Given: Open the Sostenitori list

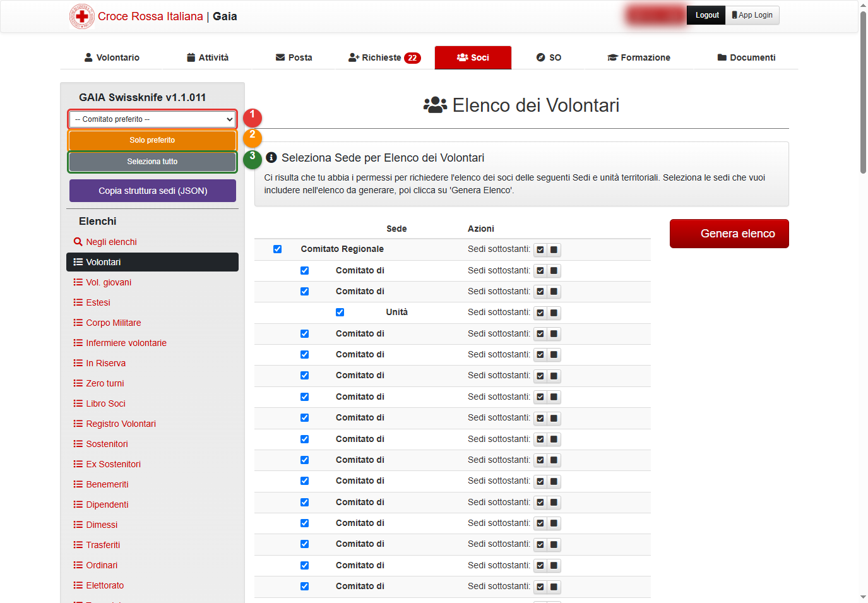Looking at the screenshot, I should point(100,444).
